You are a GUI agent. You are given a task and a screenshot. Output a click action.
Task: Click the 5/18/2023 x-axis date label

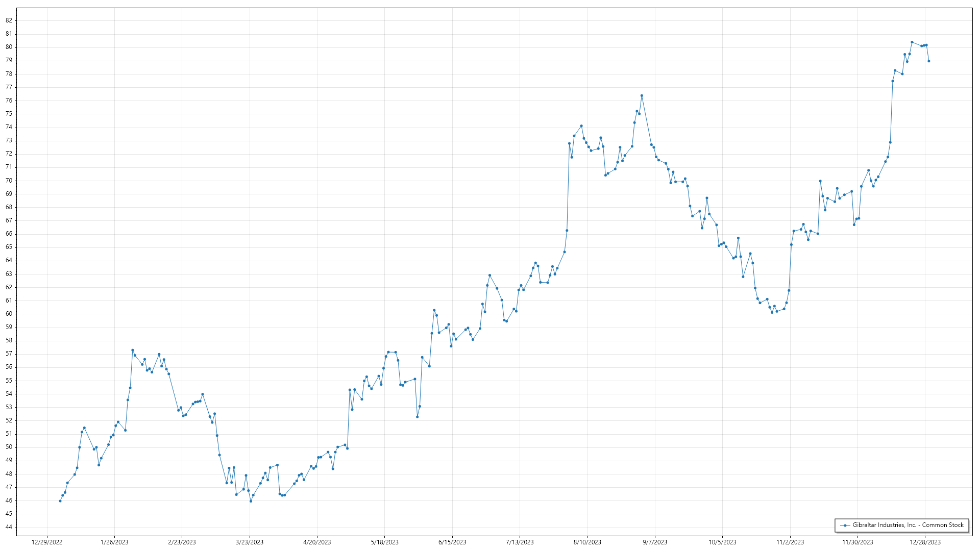[384, 542]
